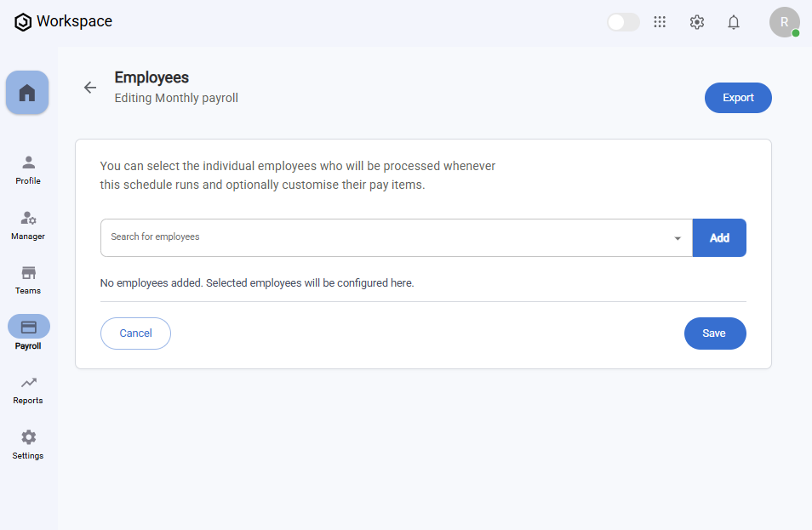Open the user avatar R menu
Screen dimensions: 812x530
pyautogui.click(x=784, y=22)
